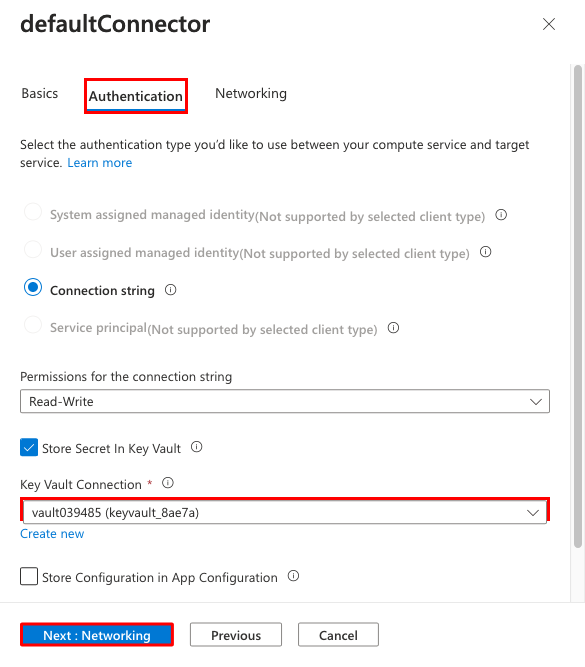Open info tooltip for Store Secret In Key Vault

pos(197,447)
